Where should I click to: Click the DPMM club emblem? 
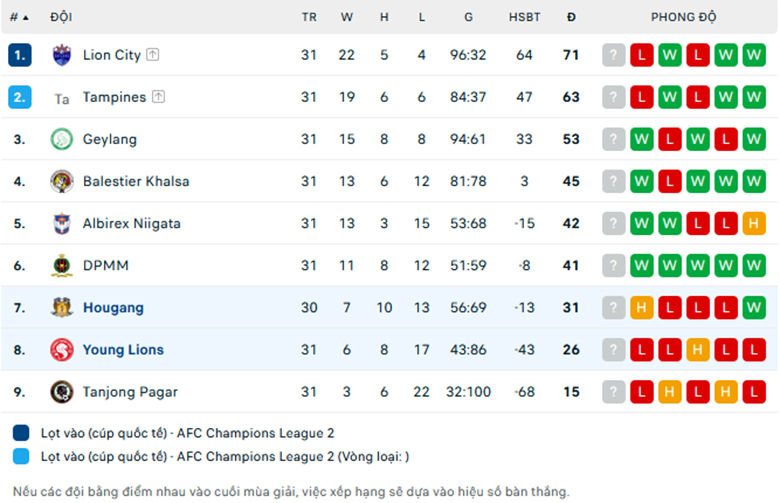62,266
